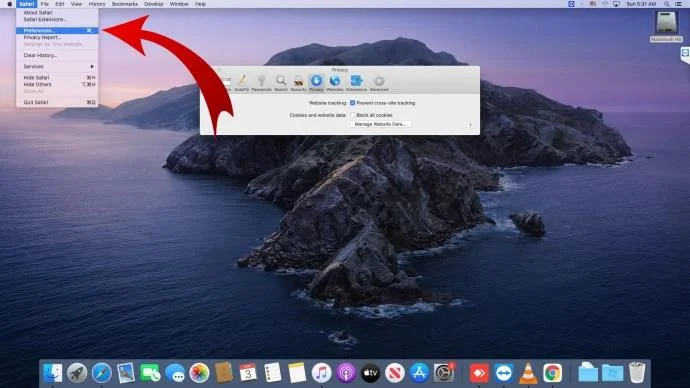The image size is (690, 388).
Task: Open Podcasts from the dock
Action: 346,373
